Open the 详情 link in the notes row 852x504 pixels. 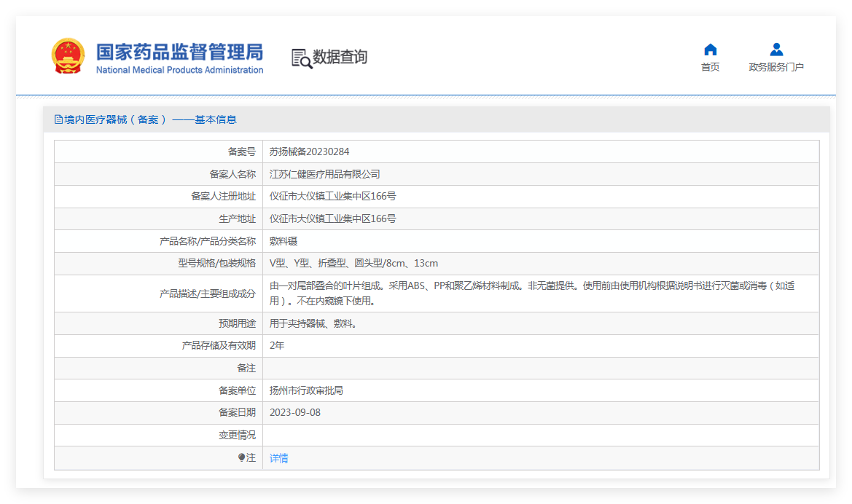pos(279,458)
